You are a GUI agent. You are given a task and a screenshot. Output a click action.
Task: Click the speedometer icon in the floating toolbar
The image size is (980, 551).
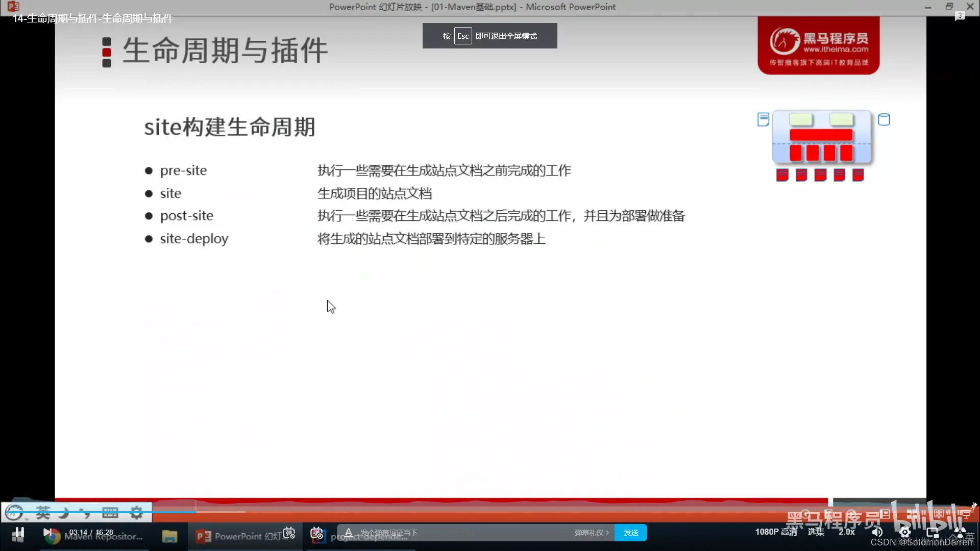coord(14,513)
